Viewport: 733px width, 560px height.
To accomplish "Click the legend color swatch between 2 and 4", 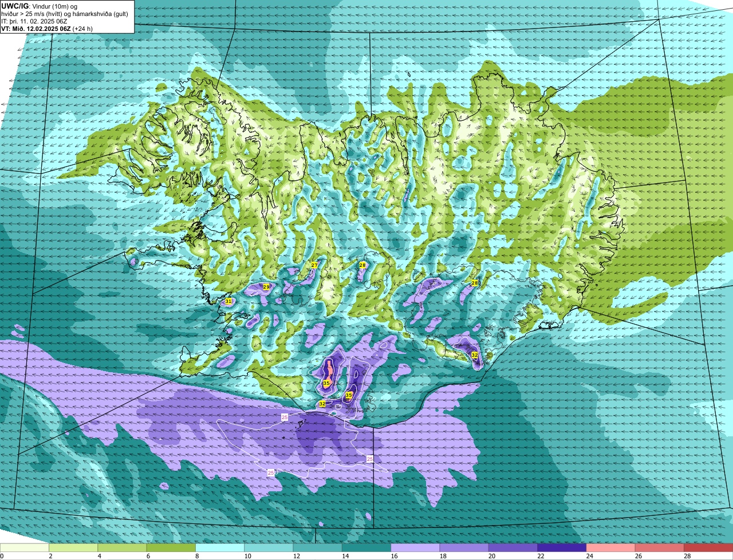I will (x=73, y=548).
